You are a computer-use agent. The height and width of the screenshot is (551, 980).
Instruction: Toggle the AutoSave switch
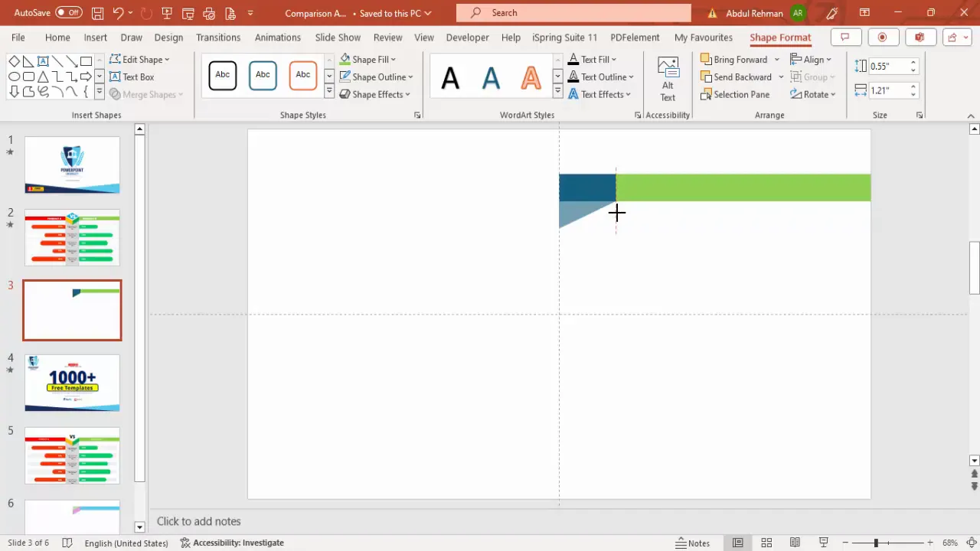coord(68,13)
